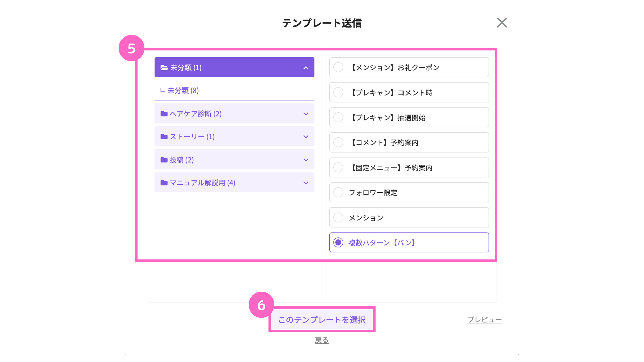This screenshot has width=644, height=362.
Task: Select the 【プレキャン】コメント時 radio option
Action: pyautogui.click(x=338, y=93)
